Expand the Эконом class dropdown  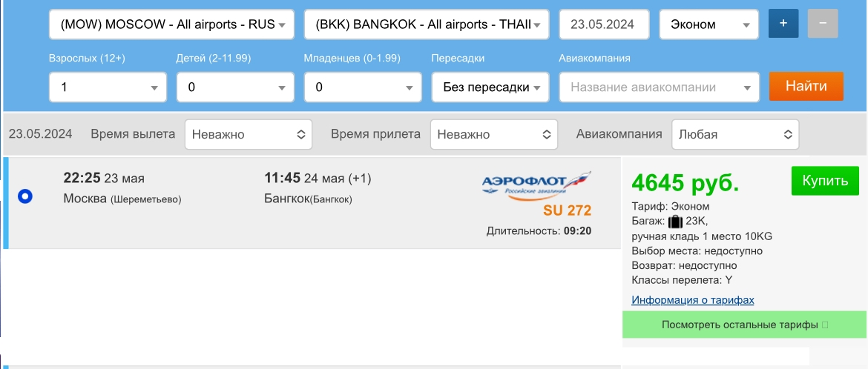[708, 24]
